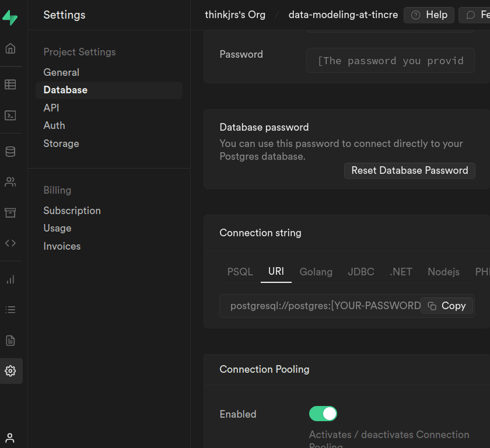The height and width of the screenshot is (448, 490).
Task: Open the API docs code-brackets icon
Action: (x=10, y=243)
